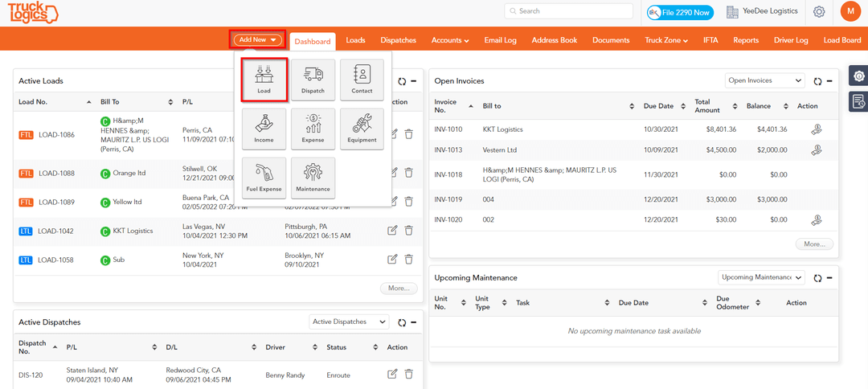Click the File 2290 Now button
Screen dimensions: 868x389
(680, 12)
